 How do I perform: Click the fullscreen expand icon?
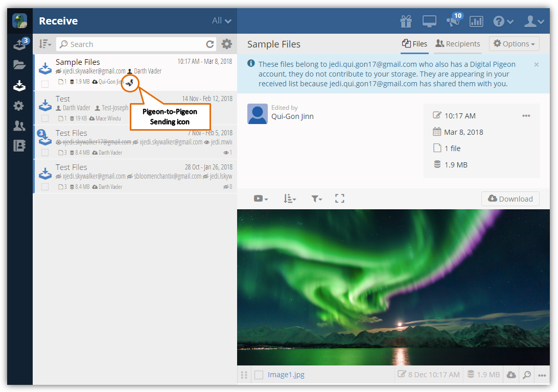coord(340,199)
